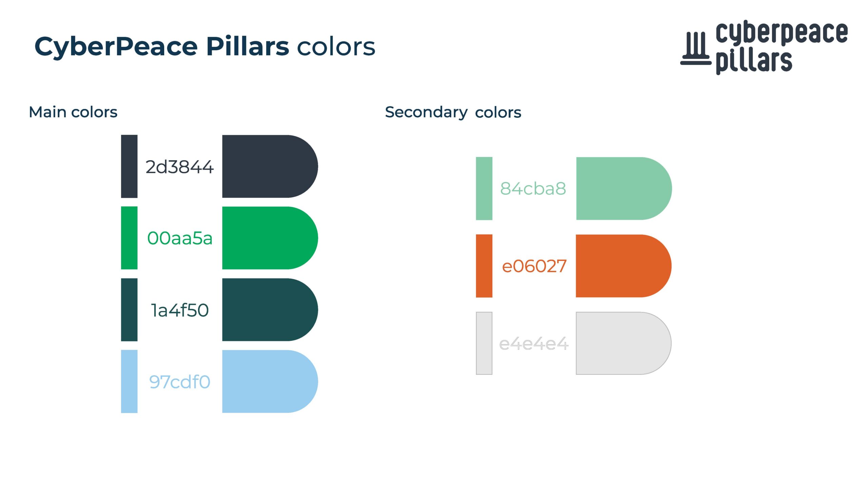Click the narrow orange color bar

484,266
